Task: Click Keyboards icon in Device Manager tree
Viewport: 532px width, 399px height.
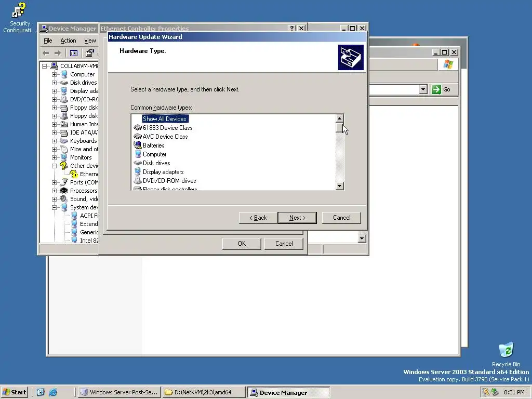Action: point(64,141)
